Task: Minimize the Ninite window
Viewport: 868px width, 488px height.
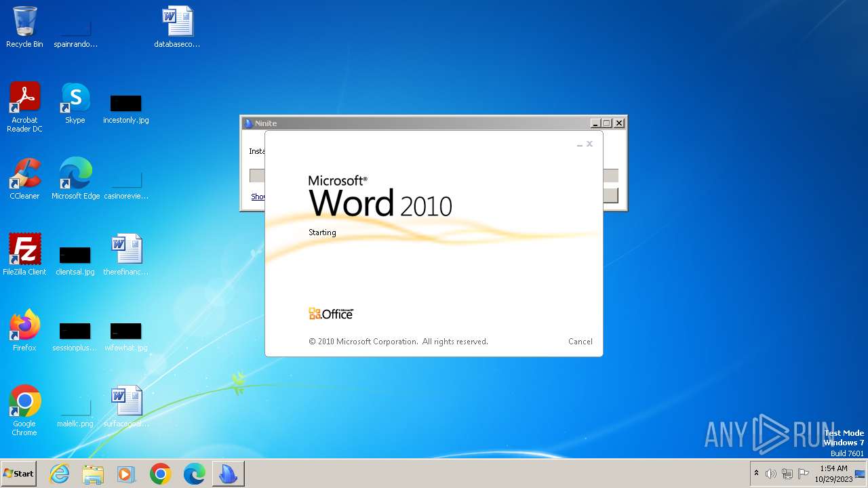Action: [595, 123]
